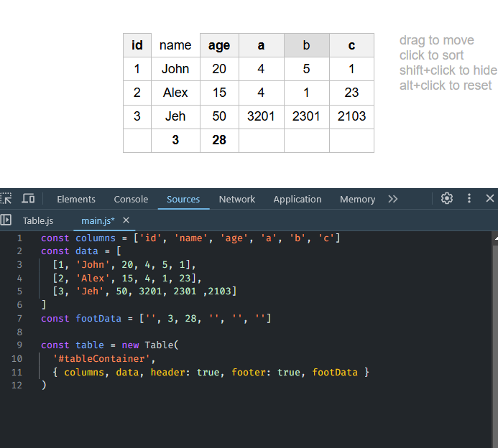Click the 2103 table cell

[x=351, y=116]
